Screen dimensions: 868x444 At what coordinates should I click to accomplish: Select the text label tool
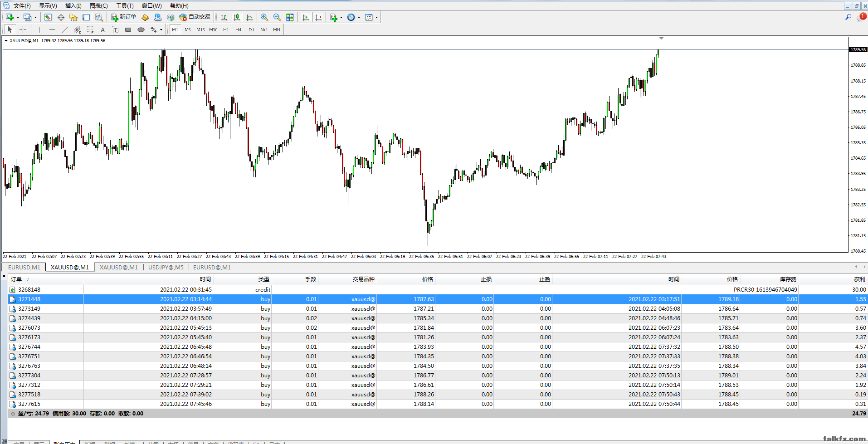tap(115, 30)
